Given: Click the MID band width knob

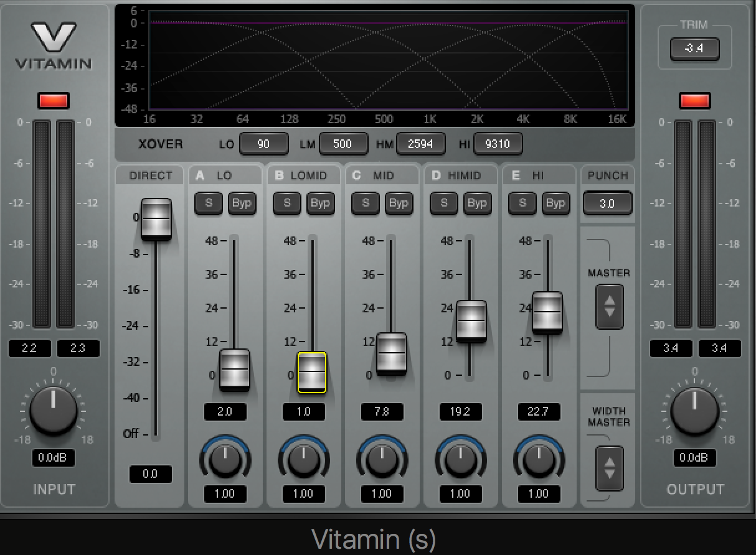Looking at the screenshot, I should pyautogui.click(x=382, y=460).
